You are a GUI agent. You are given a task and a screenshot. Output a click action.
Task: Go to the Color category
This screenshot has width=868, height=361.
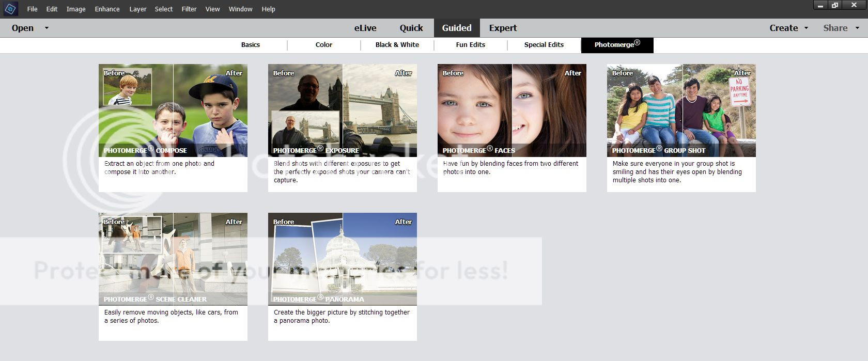[324, 45]
